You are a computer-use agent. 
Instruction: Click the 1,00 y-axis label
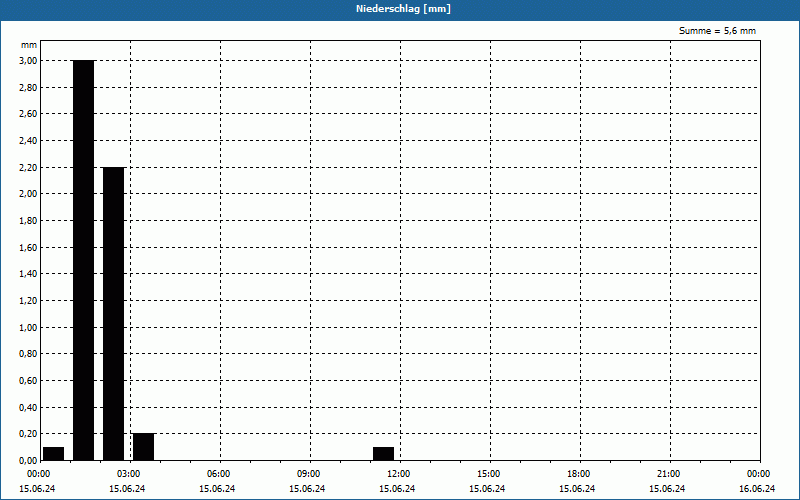[x=28, y=328]
